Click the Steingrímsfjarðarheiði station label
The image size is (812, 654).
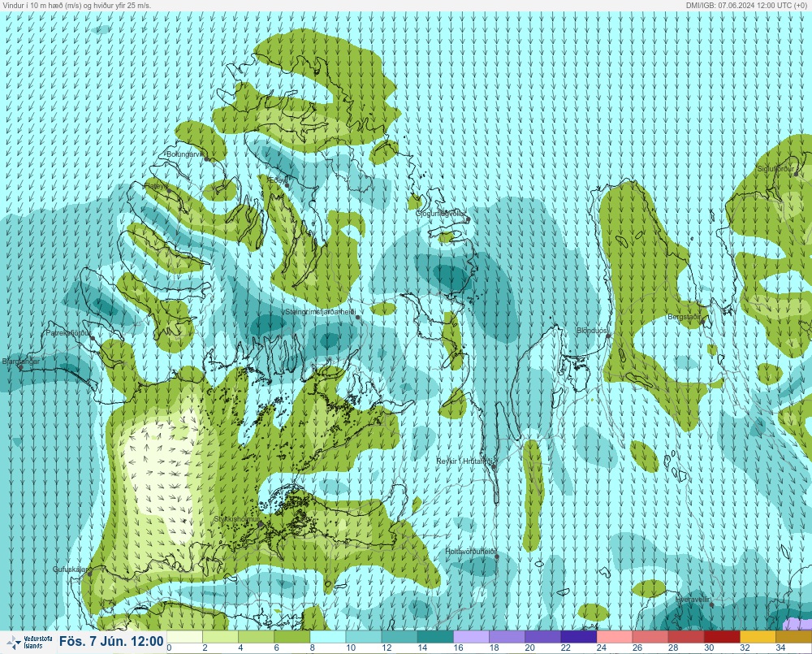[x=321, y=312]
